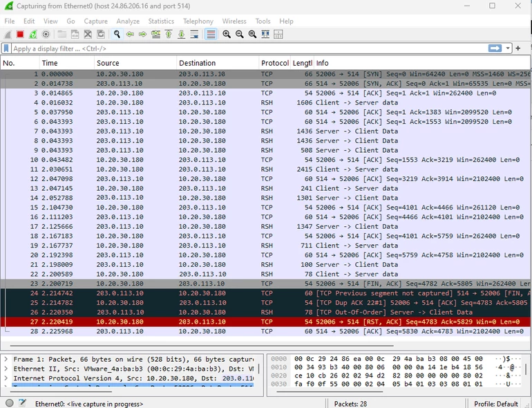Select packet 23 FIN, ACK row
Image resolution: width=532 pixels, height=408 pixels.
coord(265,284)
